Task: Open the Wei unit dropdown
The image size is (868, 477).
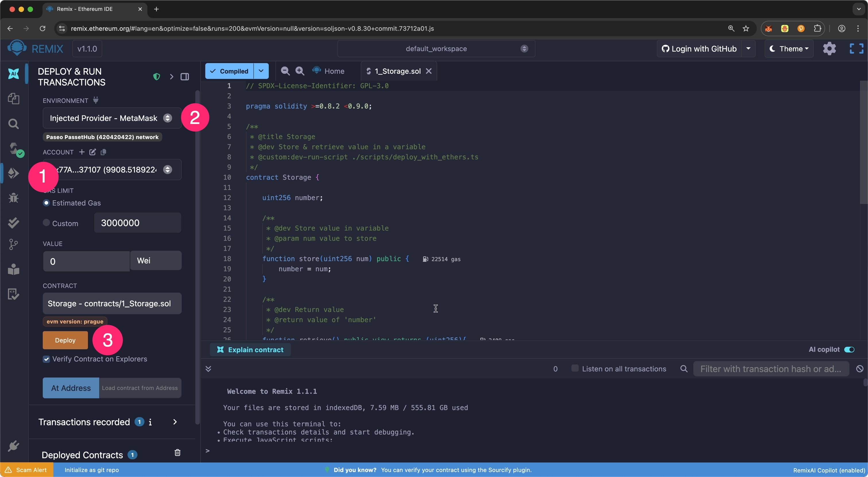Action: (x=156, y=261)
